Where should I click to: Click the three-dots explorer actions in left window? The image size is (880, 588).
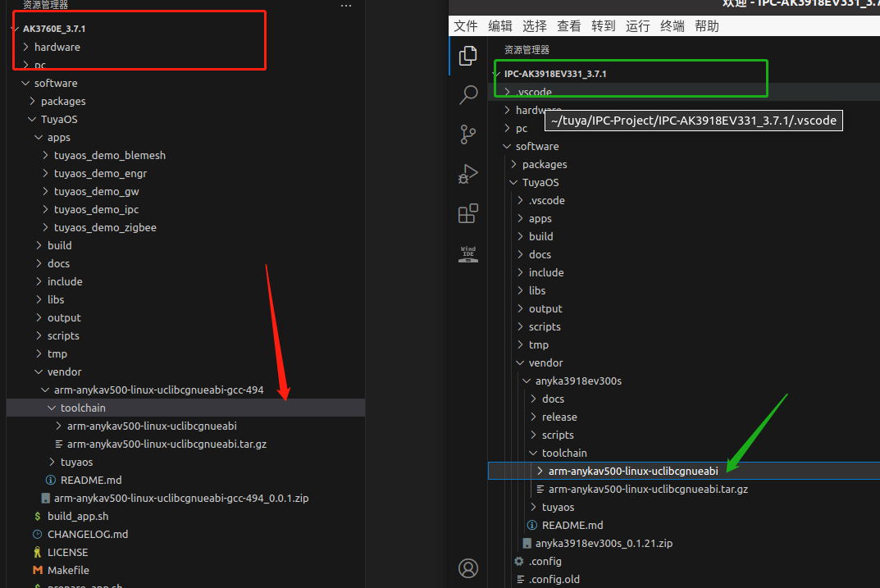coord(346,5)
